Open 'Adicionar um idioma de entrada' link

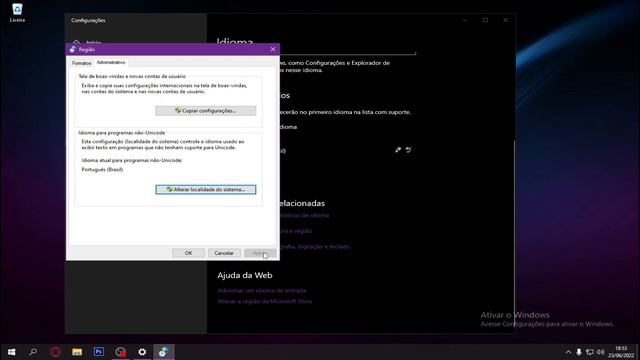point(262,291)
